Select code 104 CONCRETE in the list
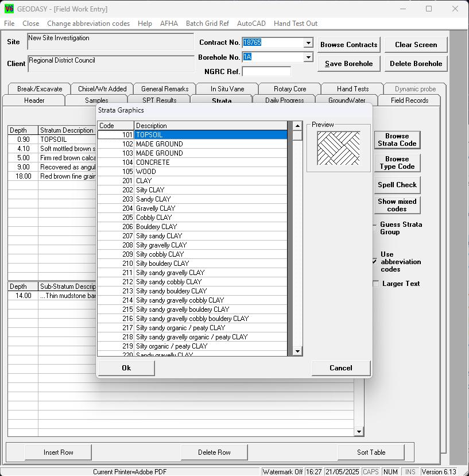 point(172,162)
